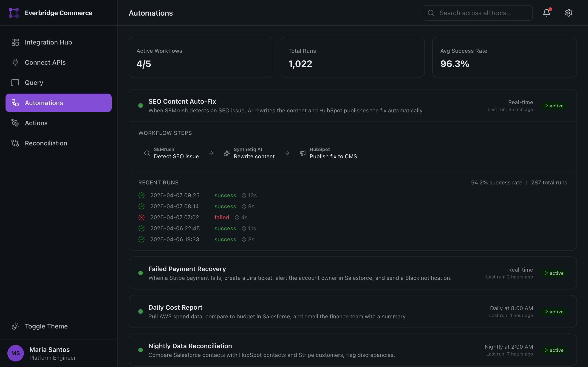
Task: Select the Connect APIs sidebar icon
Action: pyautogui.click(x=15, y=62)
